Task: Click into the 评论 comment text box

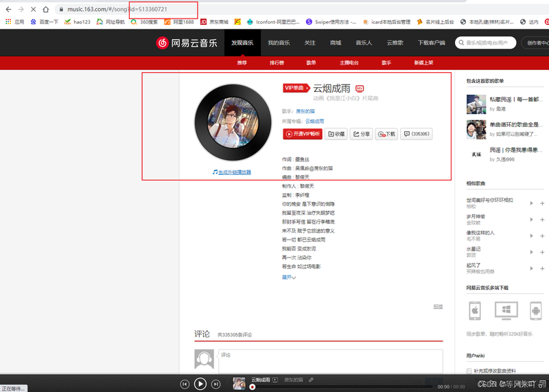Action: (331, 362)
